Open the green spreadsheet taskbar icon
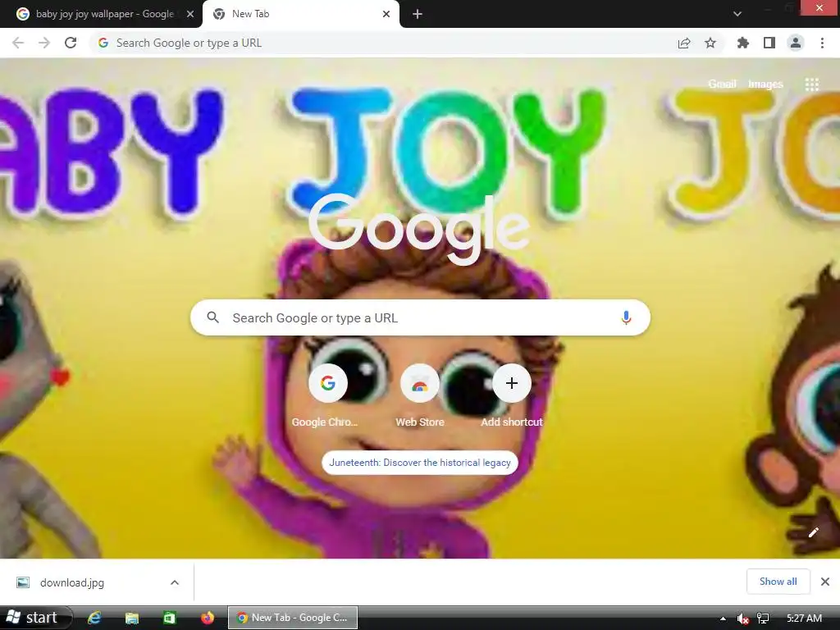This screenshot has width=840, height=630. click(169, 618)
